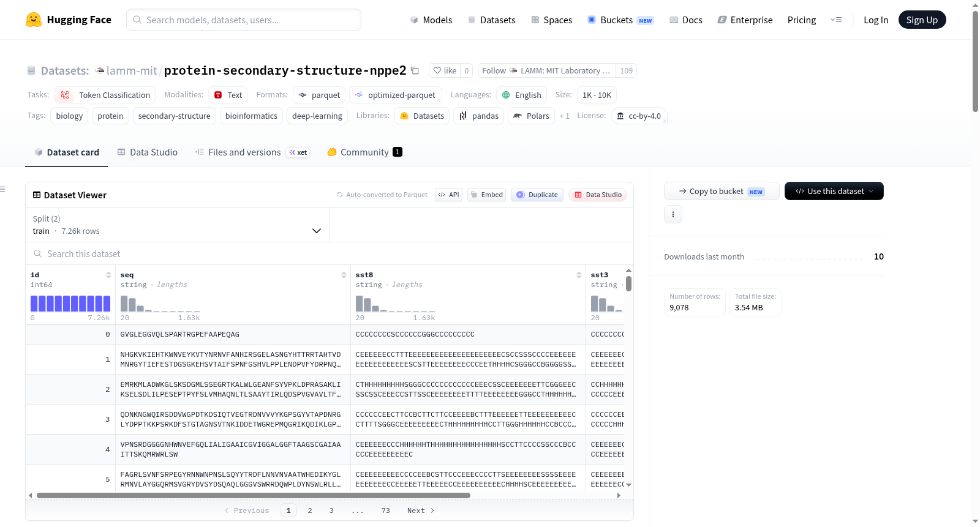Viewport: 980px width, 527px height.
Task: Select the bioinformatics tag
Action: click(251, 116)
